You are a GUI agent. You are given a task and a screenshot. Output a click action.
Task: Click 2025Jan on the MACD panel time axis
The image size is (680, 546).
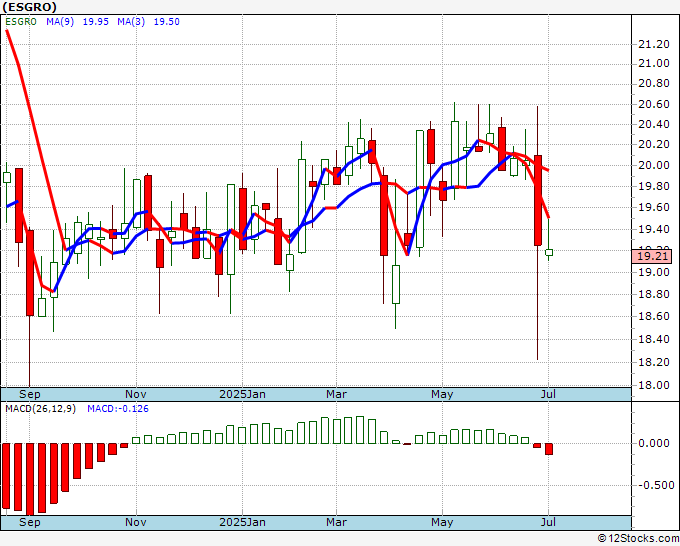(242, 522)
